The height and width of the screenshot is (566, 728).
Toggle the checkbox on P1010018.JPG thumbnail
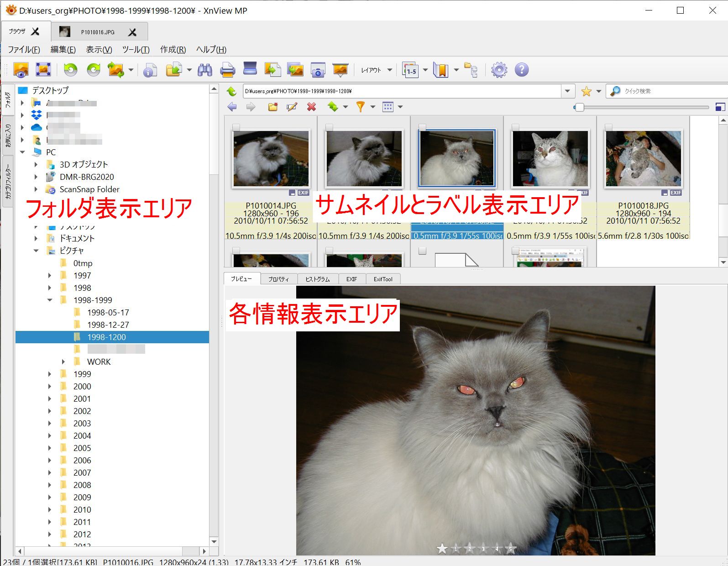coord(608,127)
